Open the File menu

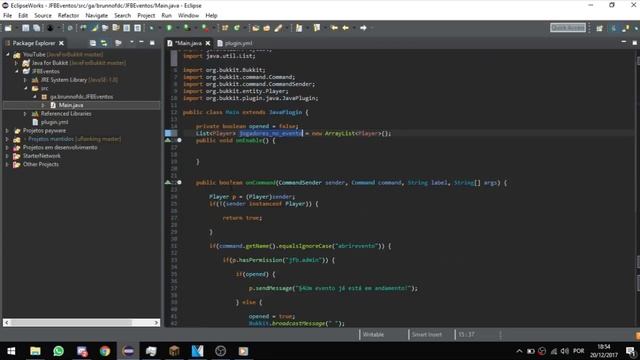click(x=8, y=16)
